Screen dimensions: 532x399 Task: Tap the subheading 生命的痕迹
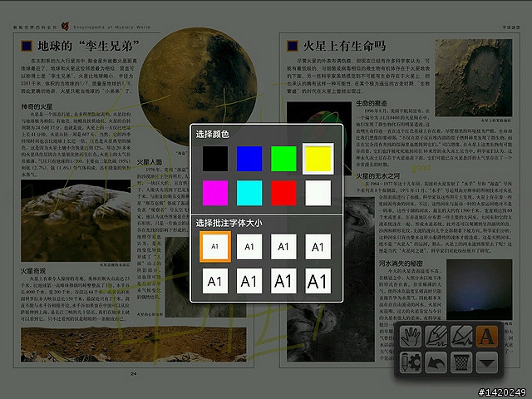[x=372, y=103]
